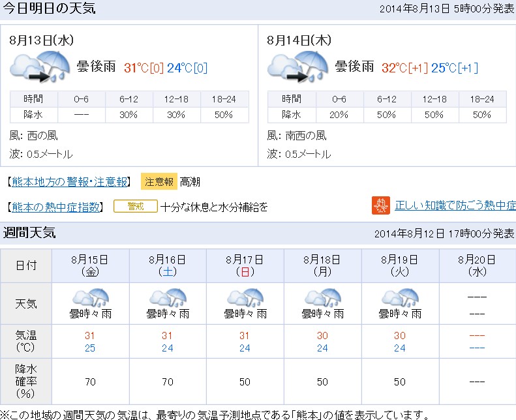The height and width of the screenshot is (420, 516).
Task: Click the 警戒 heatstroke level badge
Action: [135, 206]
